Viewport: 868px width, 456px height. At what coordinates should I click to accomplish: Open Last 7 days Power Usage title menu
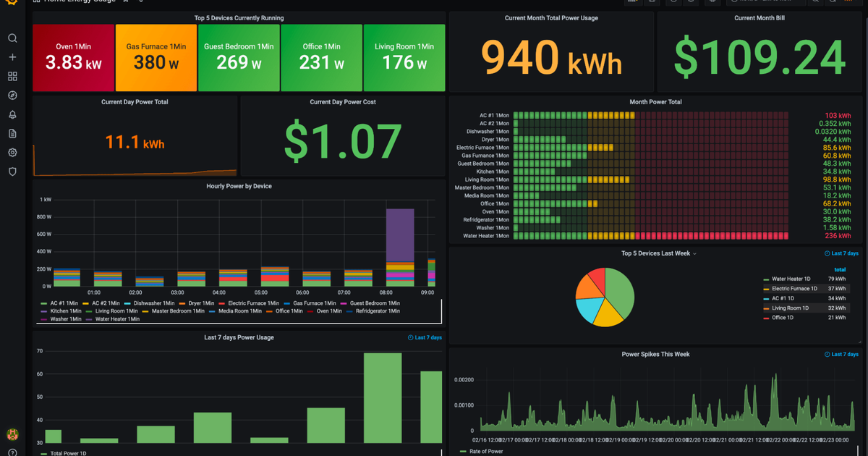tap(239, 337)
